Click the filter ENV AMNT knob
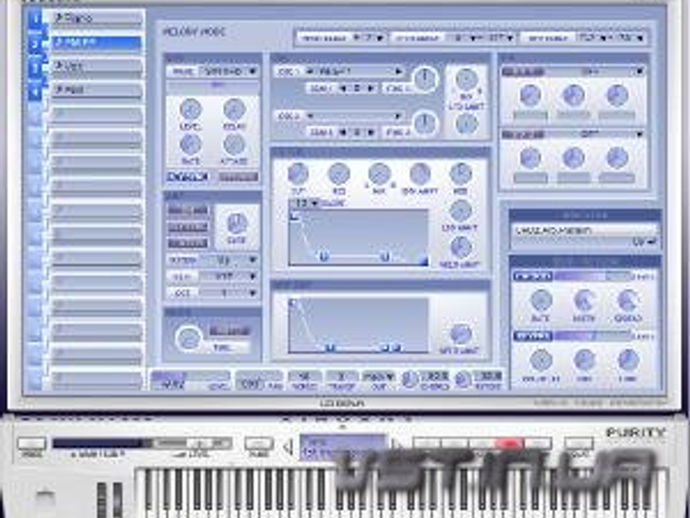The image size is (690, 518). click(x=420, y=174)
